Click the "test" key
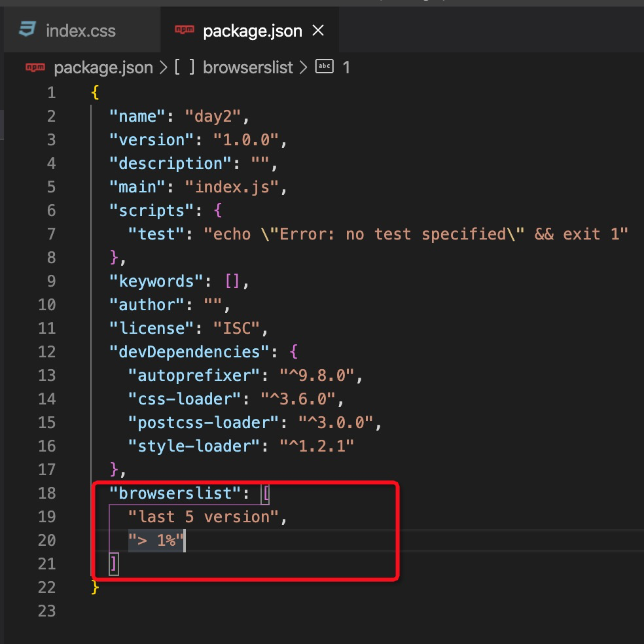The image size is (644, 644). click(x=156, y=234)
